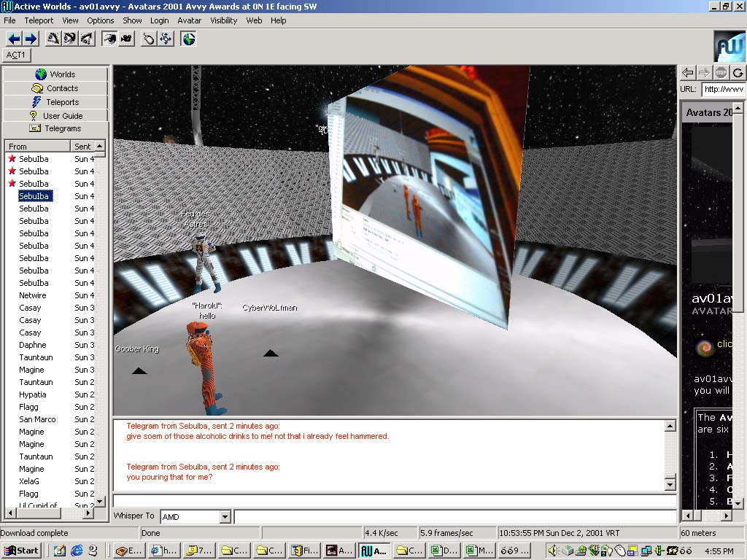747x560 pixels.
Task: Click the Sent column header
Action: pos(82,147)
